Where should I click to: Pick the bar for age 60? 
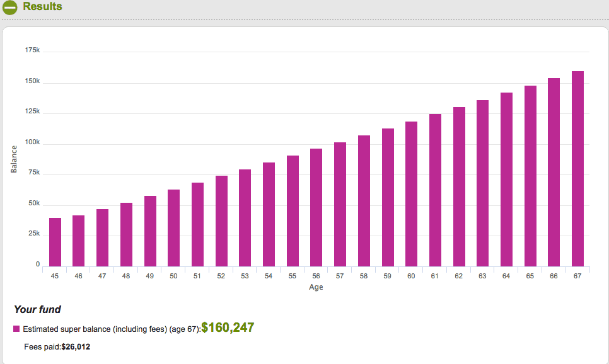point(411,193)
